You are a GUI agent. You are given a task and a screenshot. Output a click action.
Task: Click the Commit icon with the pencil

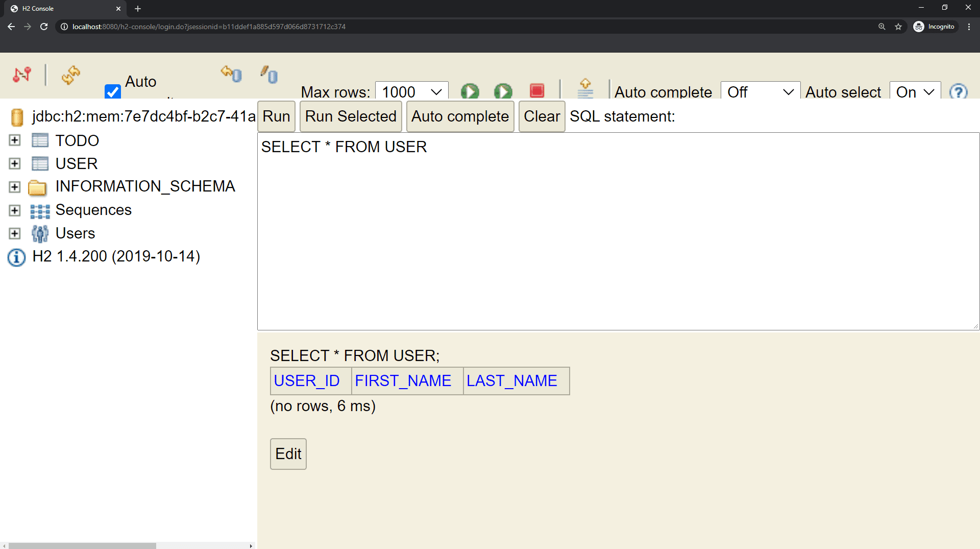pyautogui.click(x=269, y=75)
